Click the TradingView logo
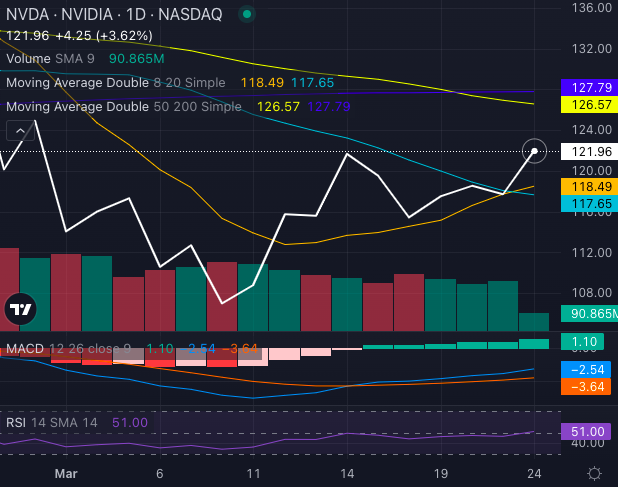The height and width of the screenshot is (487, 618). click(x=20, y=310)
